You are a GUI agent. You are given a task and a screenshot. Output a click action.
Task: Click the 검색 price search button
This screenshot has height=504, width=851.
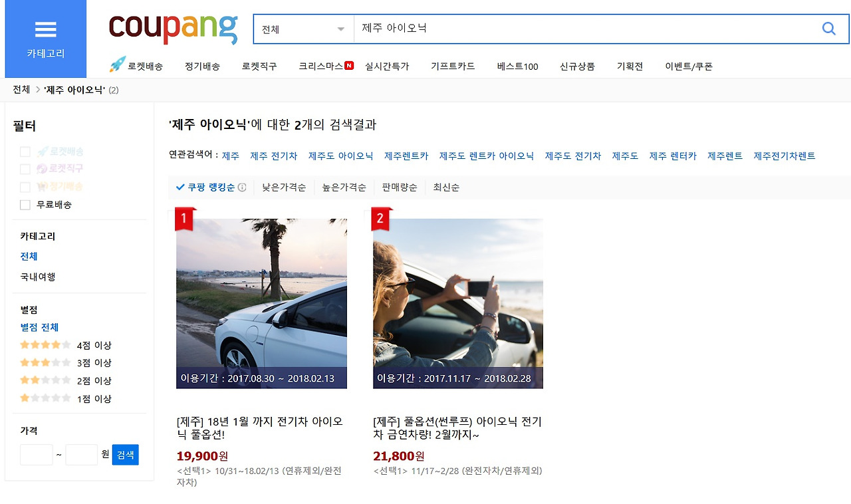[x=125, y=455]
